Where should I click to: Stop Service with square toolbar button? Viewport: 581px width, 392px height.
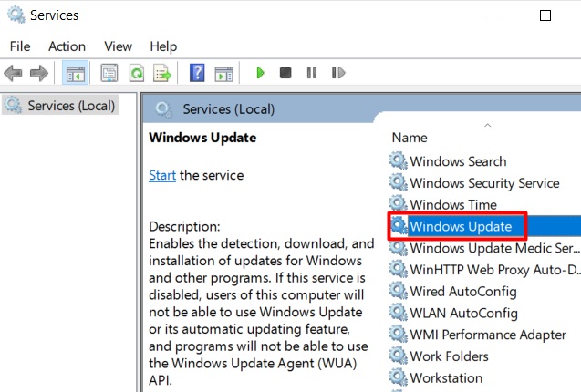pos(285,73)
